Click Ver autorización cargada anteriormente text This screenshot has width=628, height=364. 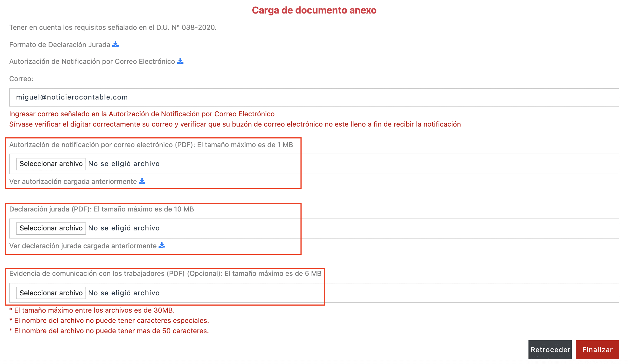click(73, 181)
